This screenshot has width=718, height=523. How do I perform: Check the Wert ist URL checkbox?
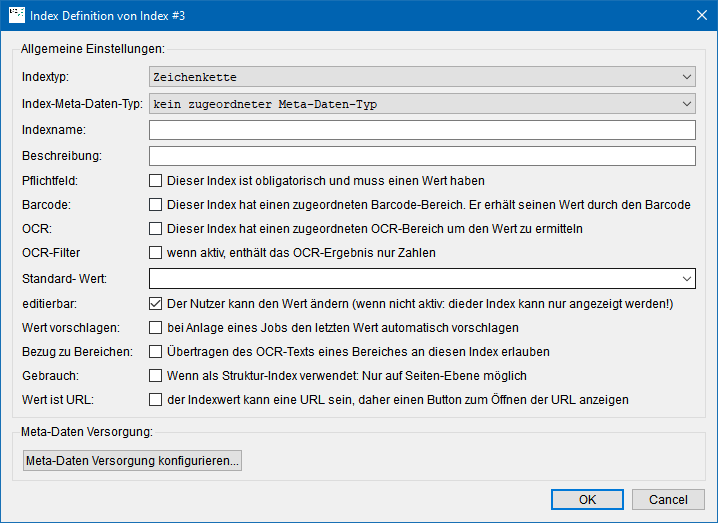pos(156,399)
